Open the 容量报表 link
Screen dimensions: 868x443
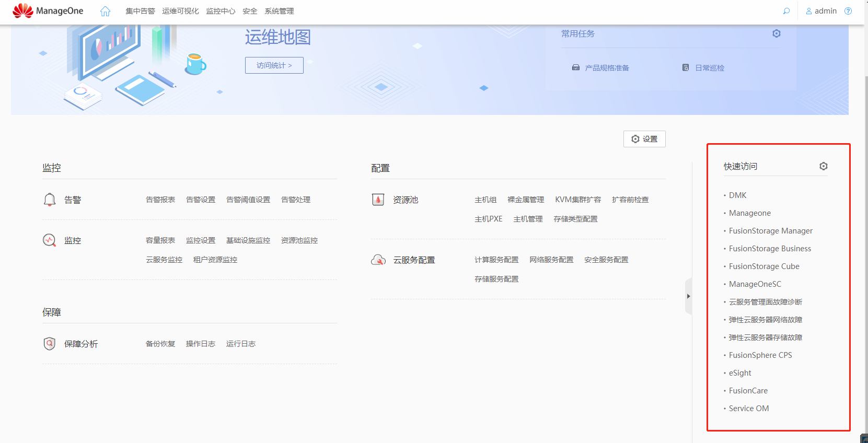tap(160, 240)
